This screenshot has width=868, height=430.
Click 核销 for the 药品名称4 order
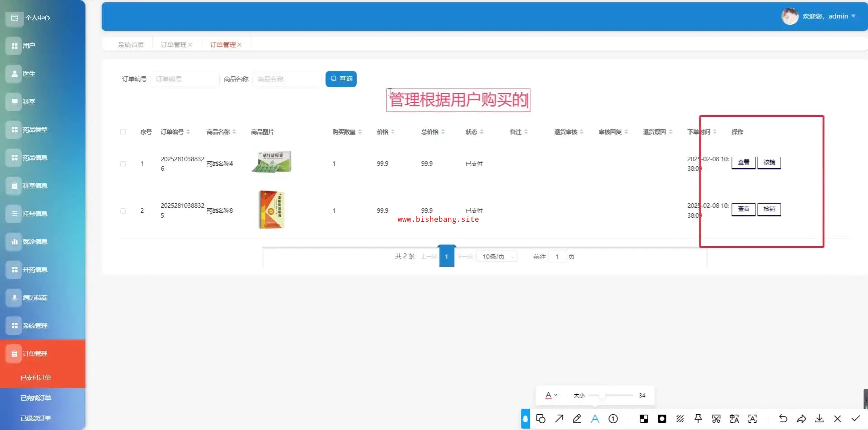click(769, 163)
